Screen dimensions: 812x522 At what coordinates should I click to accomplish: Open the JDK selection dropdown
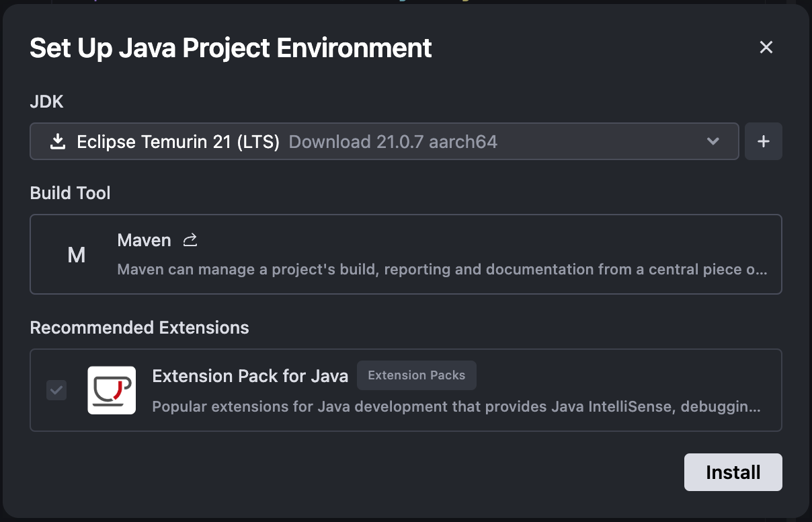click(384, 141)
